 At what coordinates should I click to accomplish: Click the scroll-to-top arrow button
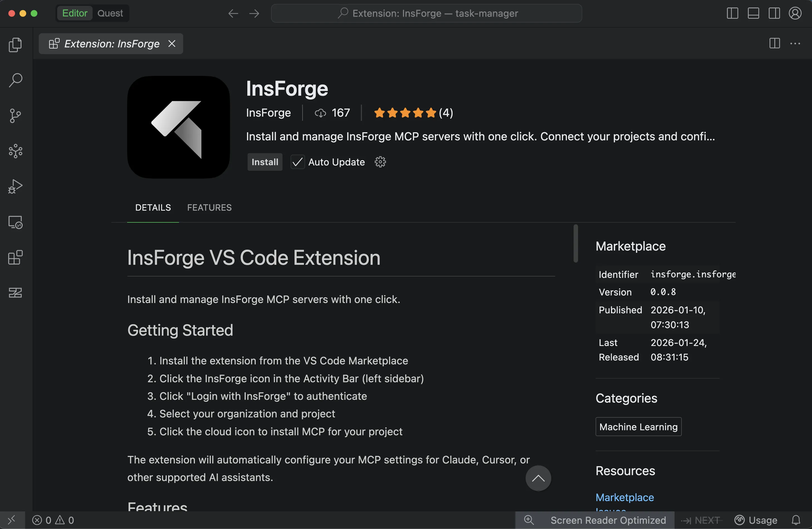(x=538, y=478)
